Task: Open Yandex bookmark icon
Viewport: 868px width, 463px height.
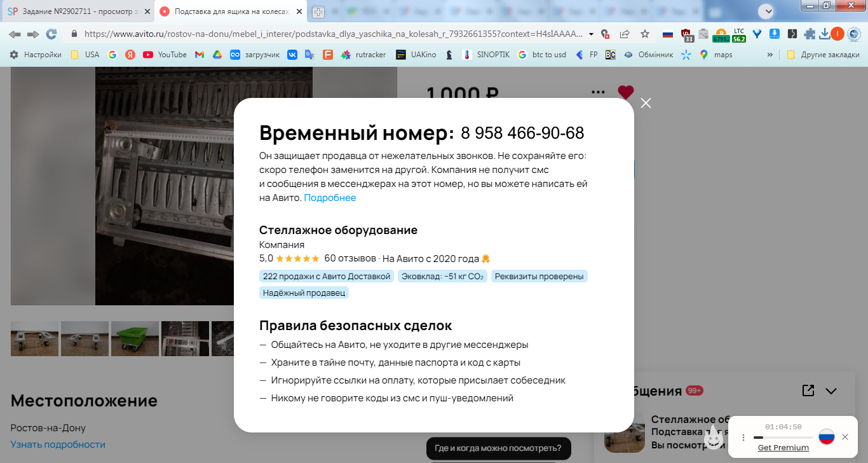Action: pyautogui.click(x=130, y=55)
